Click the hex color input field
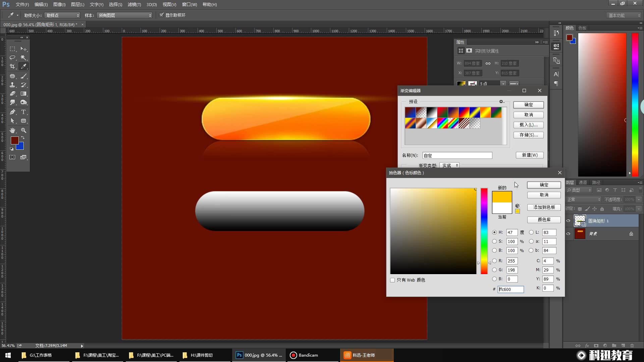644x362 pixels. [511, 289]
